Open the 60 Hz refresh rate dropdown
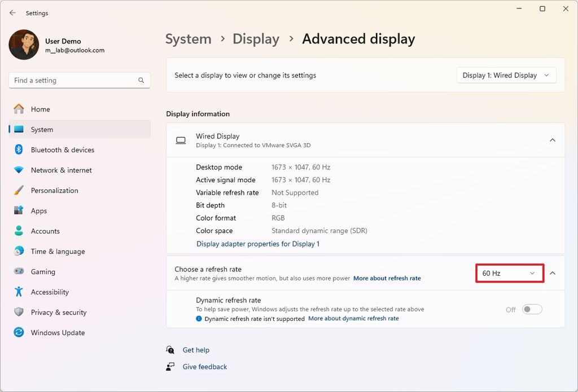This screenshot has height=392, width=578. pyautogui.click(x=510, y=273)
